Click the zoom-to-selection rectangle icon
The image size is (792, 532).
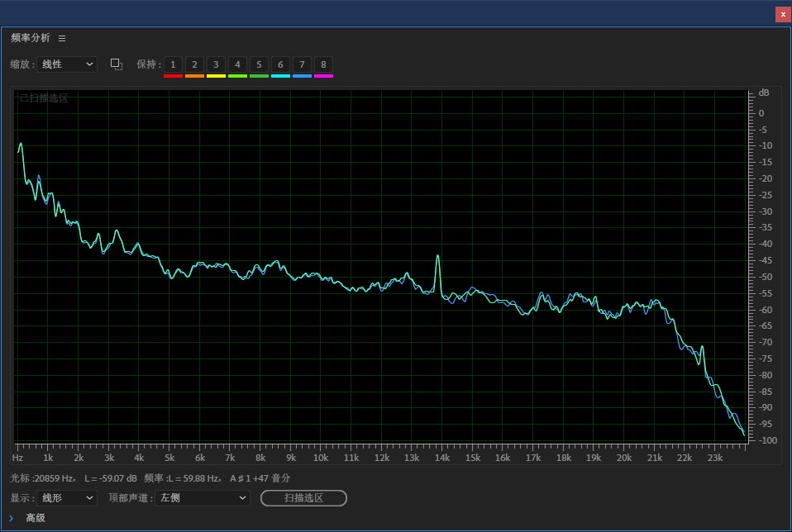pos(117,64)
